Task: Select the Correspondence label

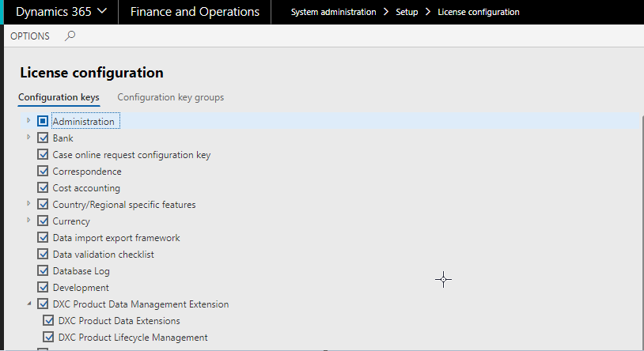Action: point(87,172)
